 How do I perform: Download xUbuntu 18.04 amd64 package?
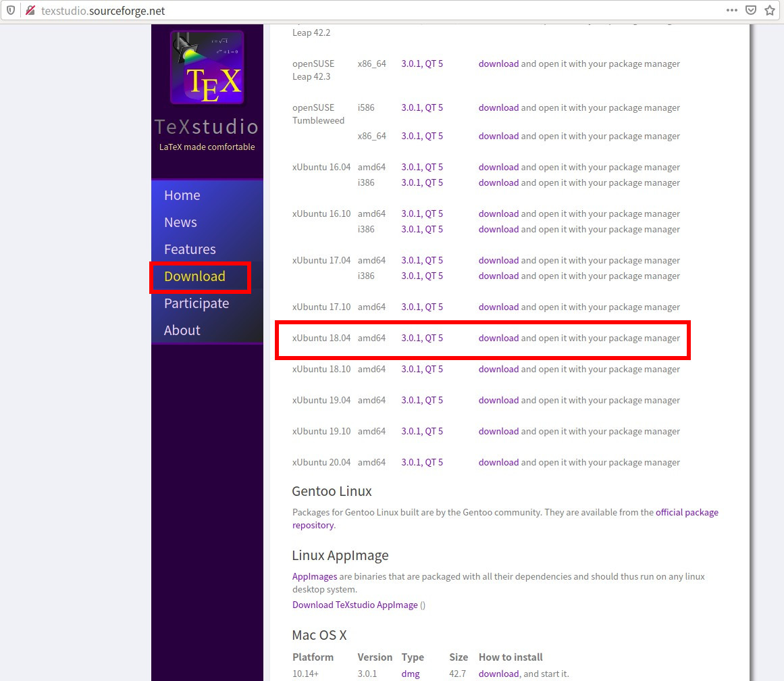tap(498, 338)
